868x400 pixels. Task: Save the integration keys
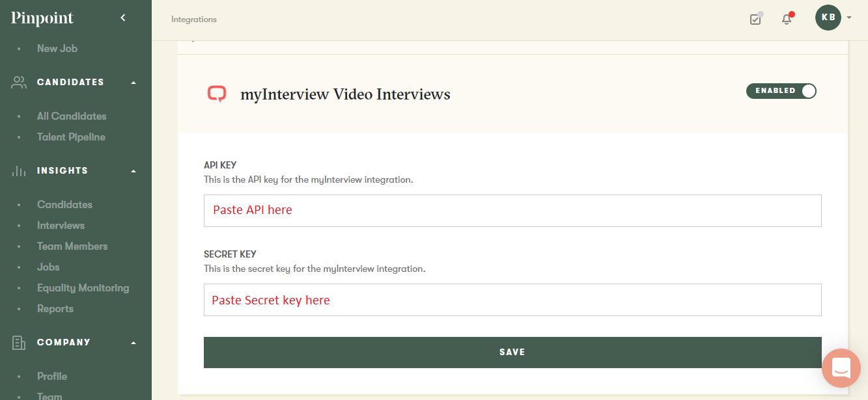tap(512, 352)
